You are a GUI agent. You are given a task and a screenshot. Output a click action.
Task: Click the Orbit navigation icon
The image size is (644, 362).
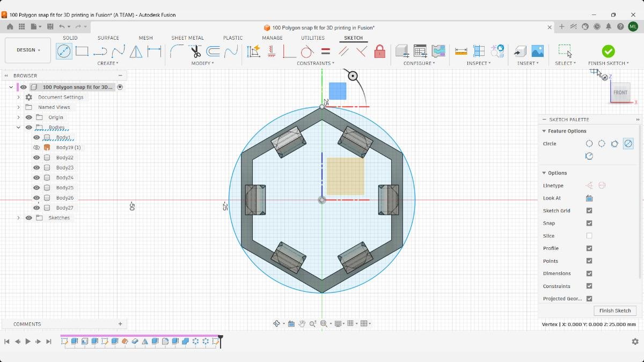(x=277, y=323)
